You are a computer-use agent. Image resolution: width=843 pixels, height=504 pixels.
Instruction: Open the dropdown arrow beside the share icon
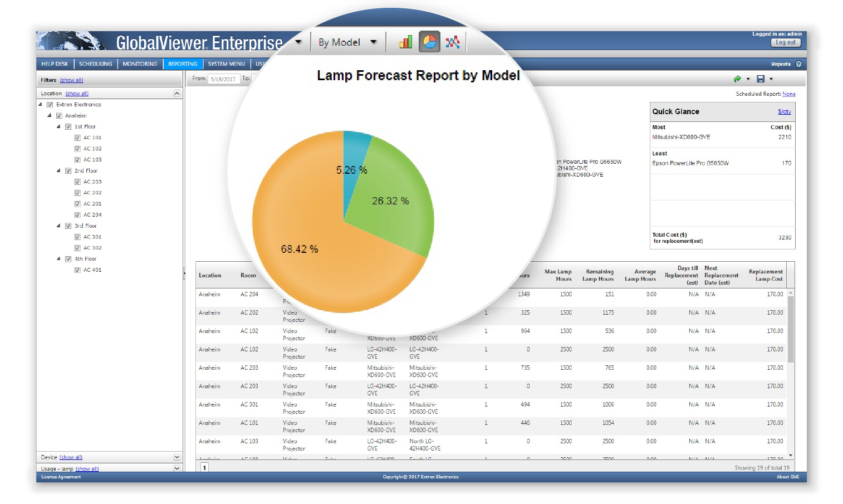(x=748, y=79)
